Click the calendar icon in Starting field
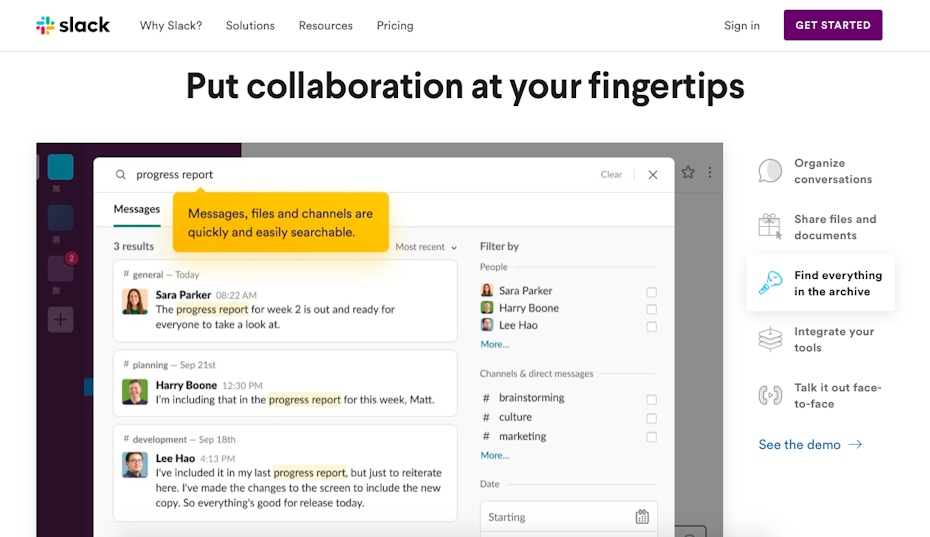 [x=642, y=517]
